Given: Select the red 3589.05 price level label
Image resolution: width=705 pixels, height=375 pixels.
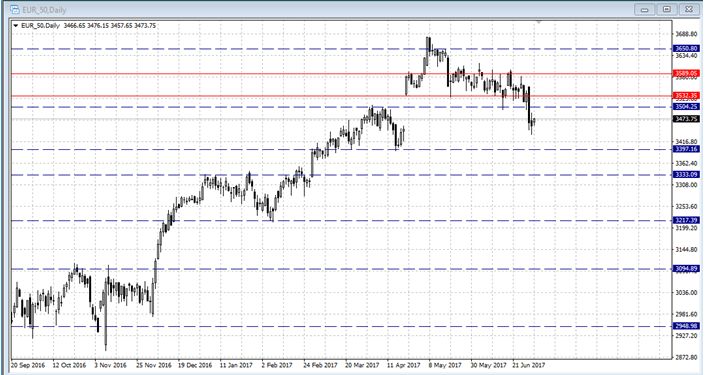Looking at the screenshot, I should tap(686, 73).
